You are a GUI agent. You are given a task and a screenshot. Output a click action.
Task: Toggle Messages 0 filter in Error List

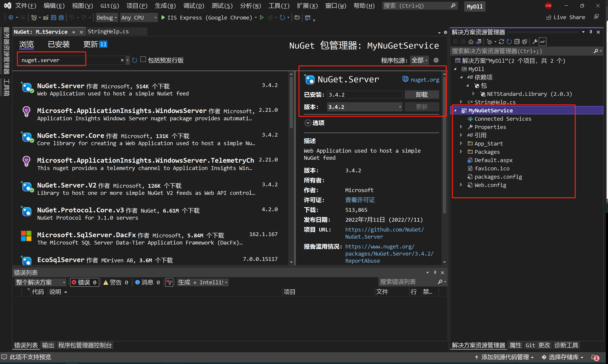147,282
